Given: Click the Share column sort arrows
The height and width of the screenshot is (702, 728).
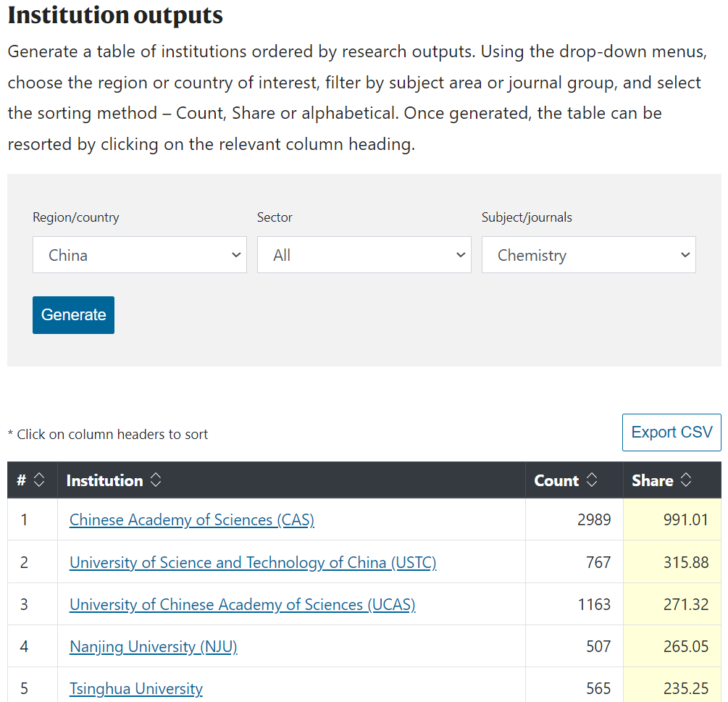Looking at the screenshot, I should click(686, 480).
